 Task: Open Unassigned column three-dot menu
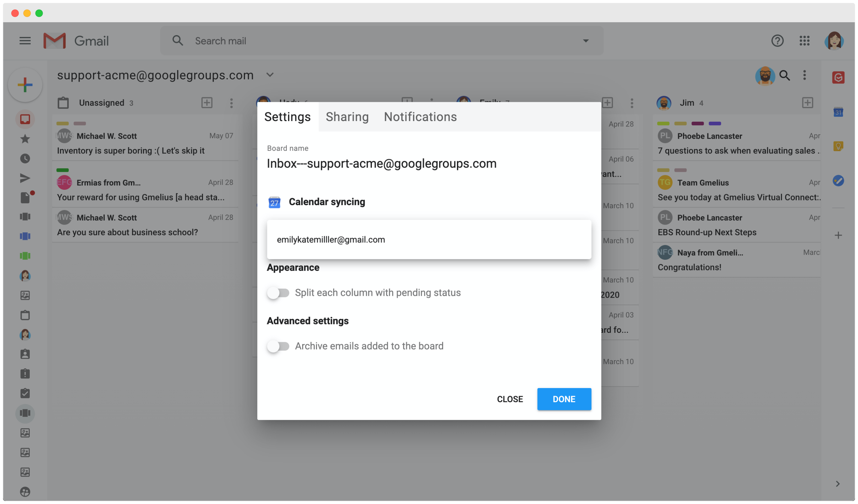pos(231,103)
